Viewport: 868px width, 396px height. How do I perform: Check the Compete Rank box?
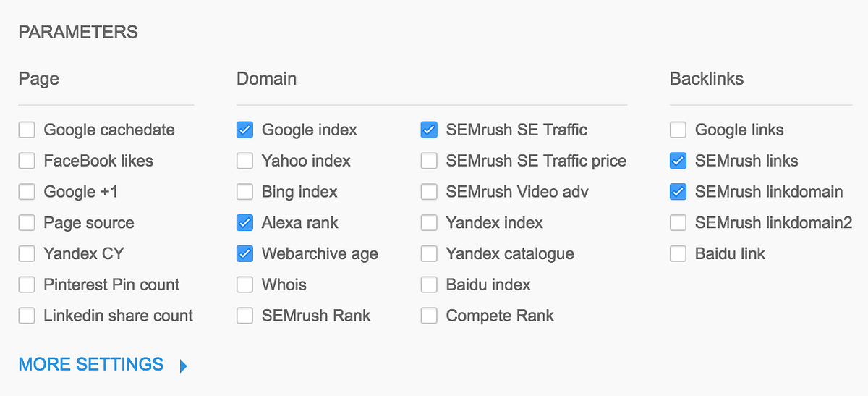pyautogui.click(x=429, y=316)
